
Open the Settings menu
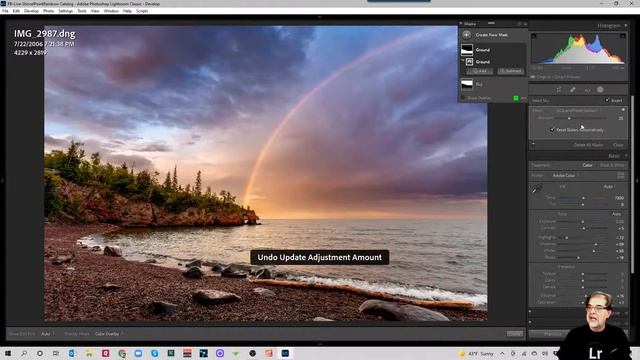[65, 11]
